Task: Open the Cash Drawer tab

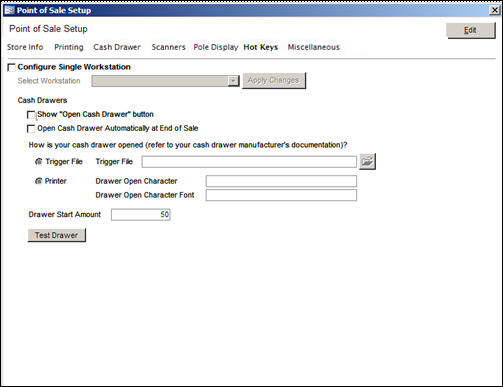Action: click(x=117, y=47)
